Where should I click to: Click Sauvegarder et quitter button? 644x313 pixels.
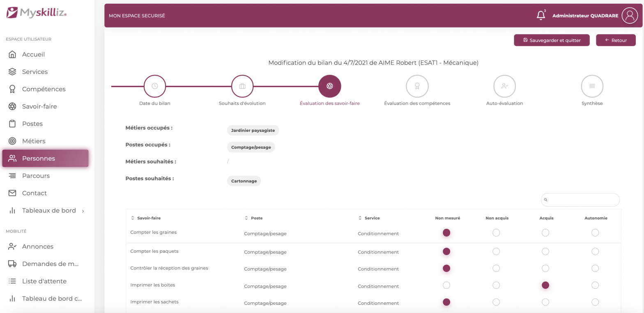pos(552,40)
